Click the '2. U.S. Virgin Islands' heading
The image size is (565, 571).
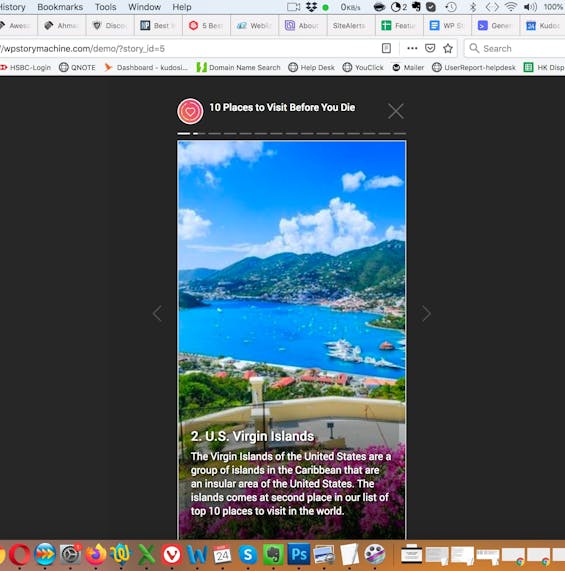pos(252,436)
